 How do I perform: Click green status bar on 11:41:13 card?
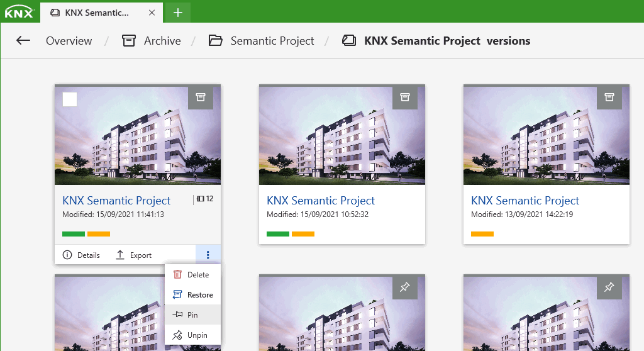pos(74,234)
